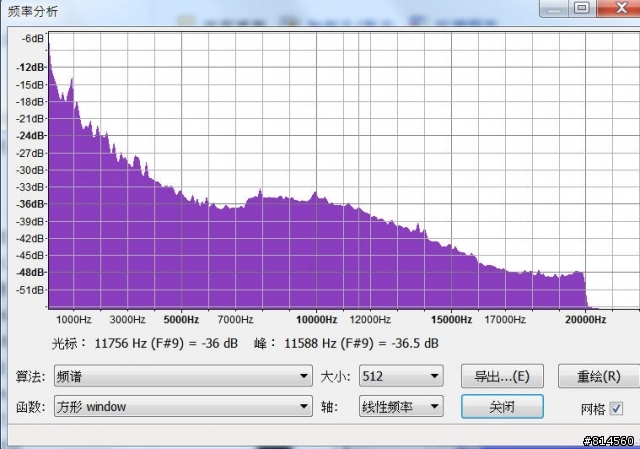Viewport: 640px width, 449px height.
Task: Open the 算法 (algorithm) dropdown showing 频谱
Action: coord(183,376)
